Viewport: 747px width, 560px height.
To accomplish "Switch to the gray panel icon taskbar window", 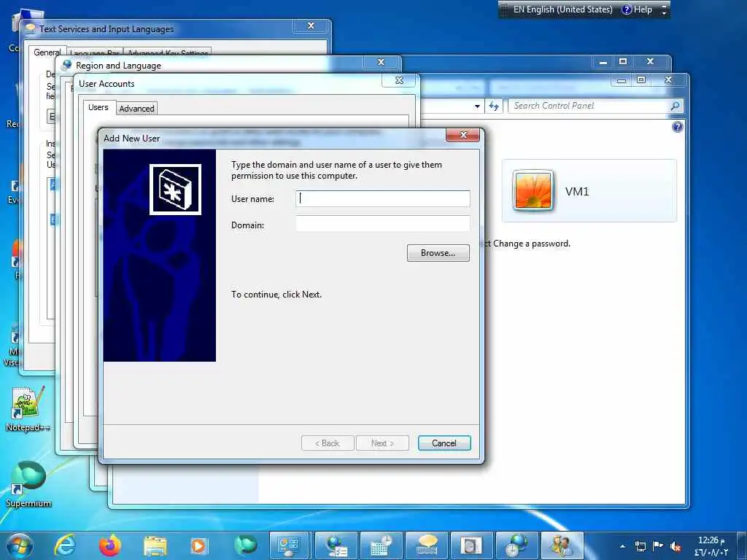I will coord(471,545).
